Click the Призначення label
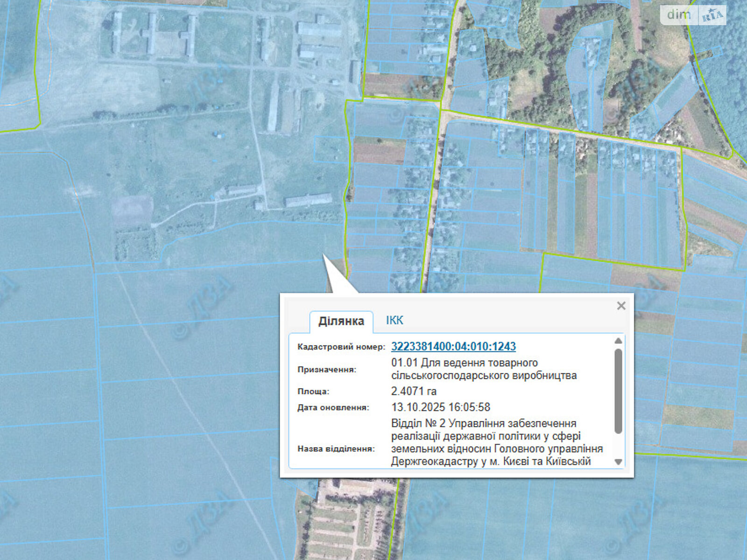The image size is (747, 560). [x=326, y=370]
